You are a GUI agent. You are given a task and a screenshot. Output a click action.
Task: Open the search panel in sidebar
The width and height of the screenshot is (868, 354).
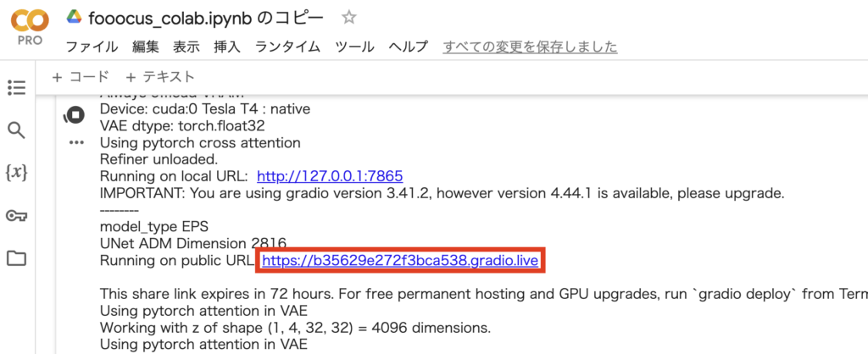pos(16,130)
